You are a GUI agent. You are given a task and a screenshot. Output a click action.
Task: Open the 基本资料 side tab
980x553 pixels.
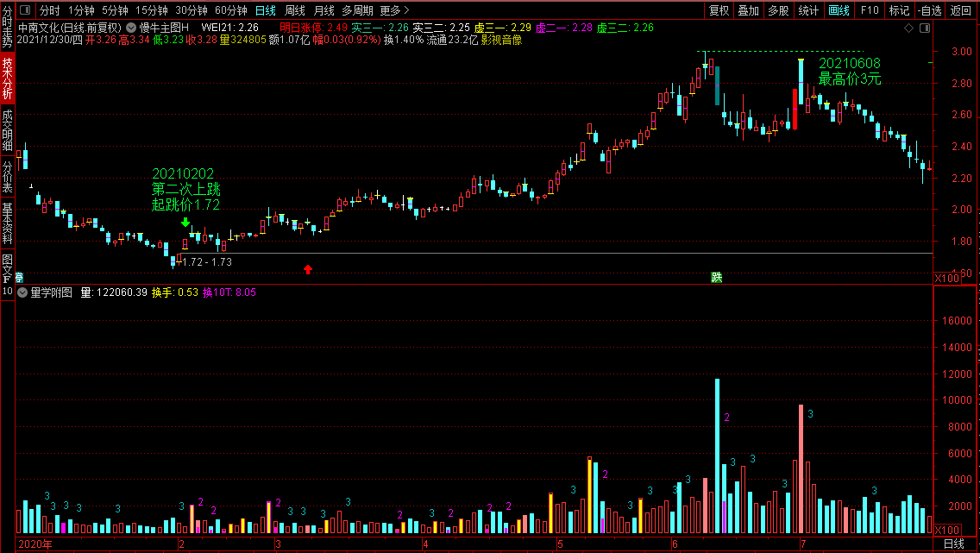coord(8,223)
